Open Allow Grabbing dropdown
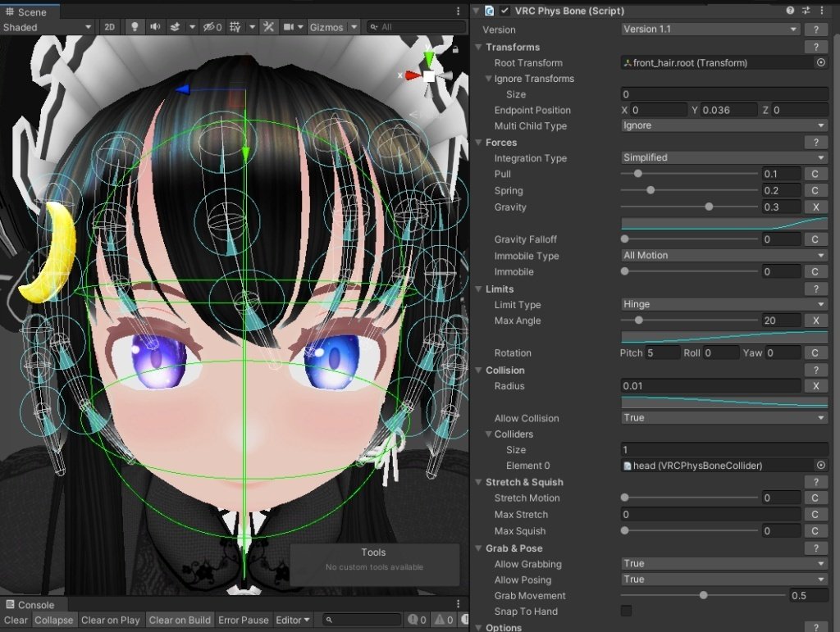 (x=724, y=563)
